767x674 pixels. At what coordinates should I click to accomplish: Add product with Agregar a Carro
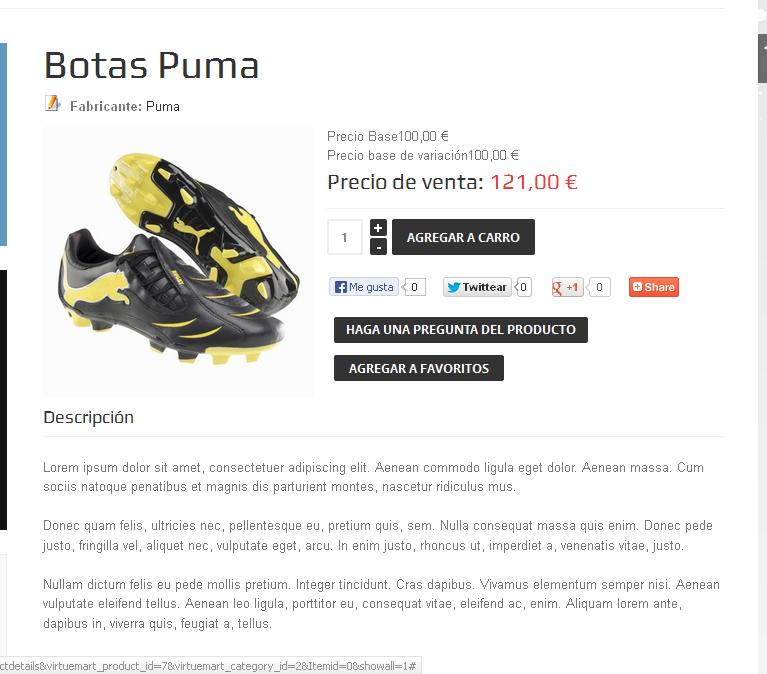click(463, 237)
